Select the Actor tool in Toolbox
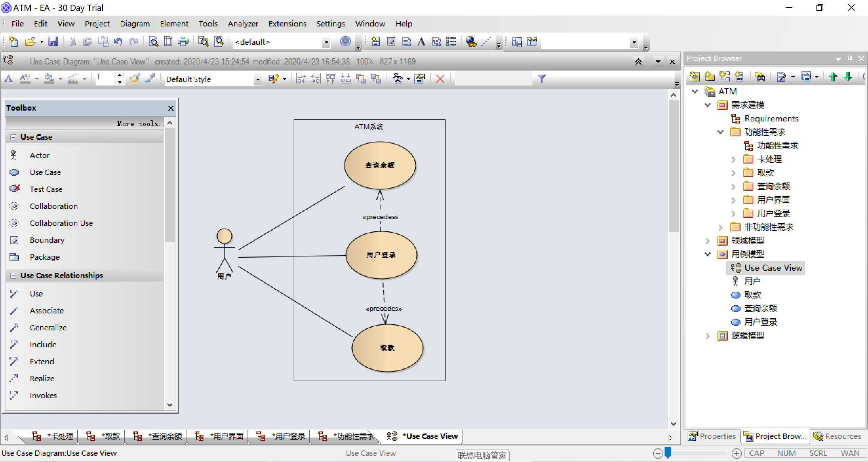868x462 pixels. click(39, 155)
